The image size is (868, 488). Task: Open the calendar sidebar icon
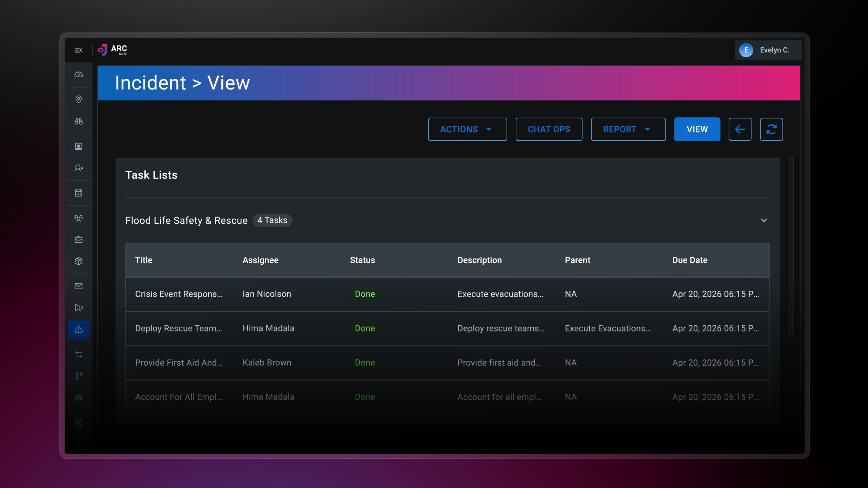79,193
